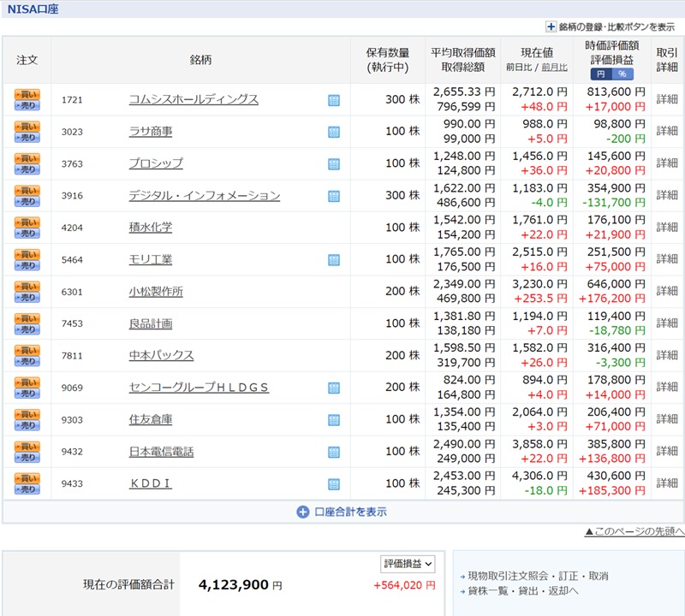
Task: Click the NISA口座 section title
Action: pyautogui.click(x=33, y=9)
